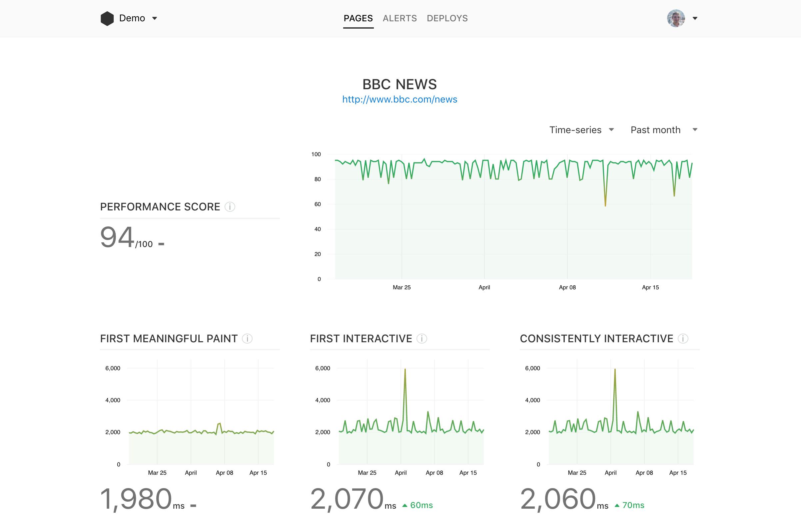Change the Past month range dropdown
This screenshot has width=801, height=532.
(664, 130)
